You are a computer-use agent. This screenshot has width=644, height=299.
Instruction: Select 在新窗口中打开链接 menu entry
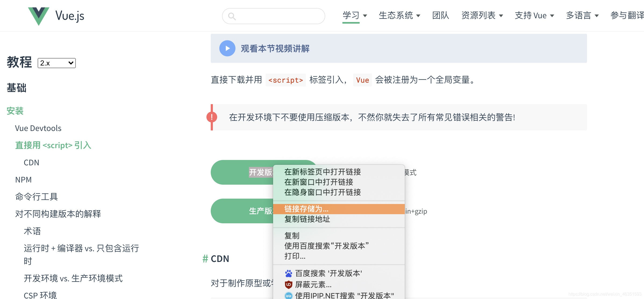point(339,182)
